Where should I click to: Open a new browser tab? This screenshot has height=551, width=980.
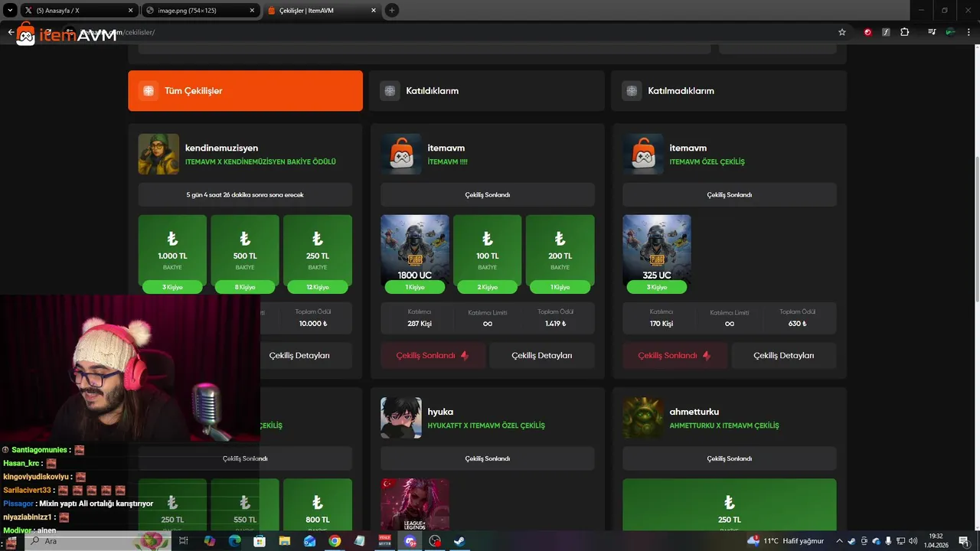(x=392, y=11)
